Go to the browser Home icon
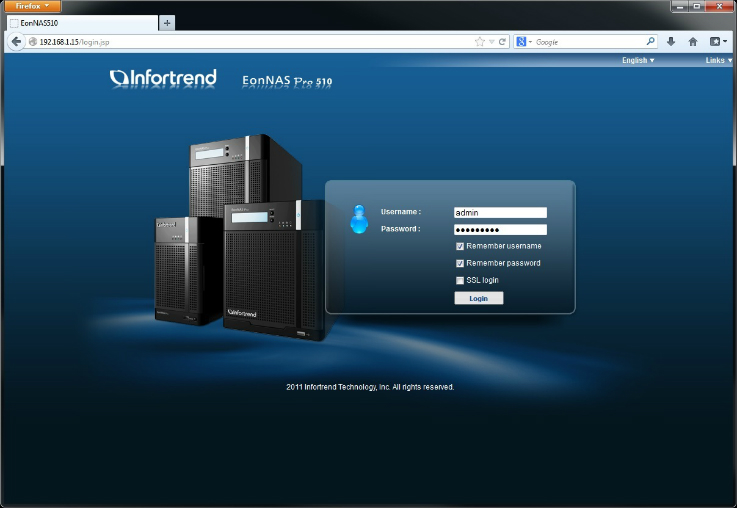The height and width of the screenshot is (508, 737). point(693,42)
